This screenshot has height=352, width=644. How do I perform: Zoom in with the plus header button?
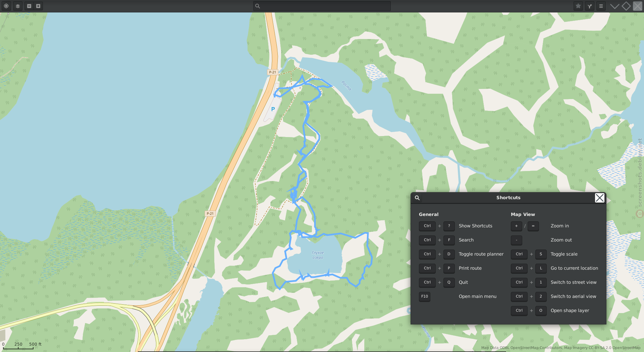pos(38,6)
